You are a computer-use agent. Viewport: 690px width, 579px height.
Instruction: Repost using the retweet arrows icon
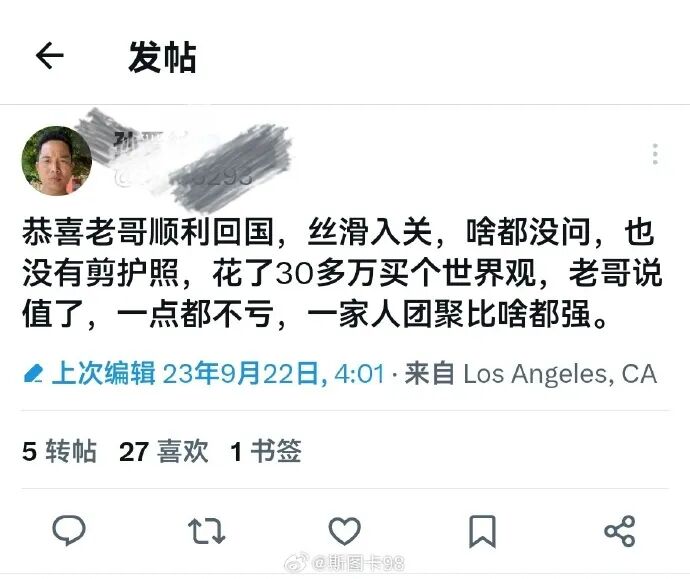(206, 531)
